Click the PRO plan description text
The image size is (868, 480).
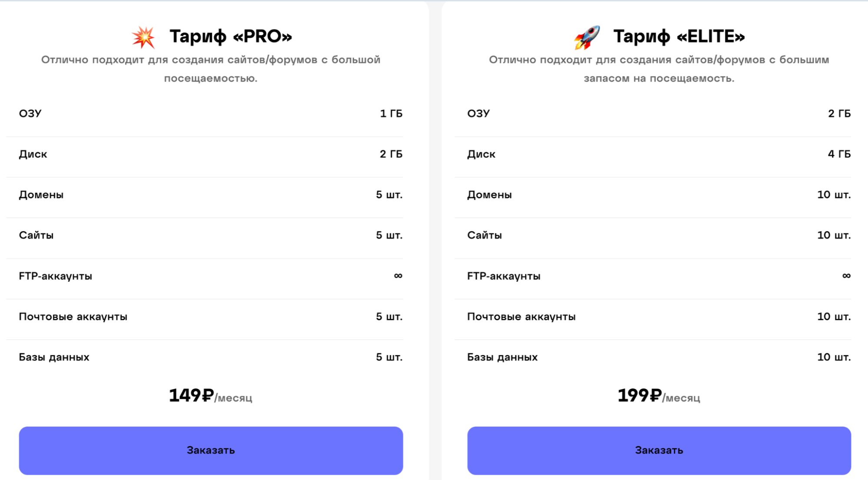pyautogui.click(x=211, y=69)
